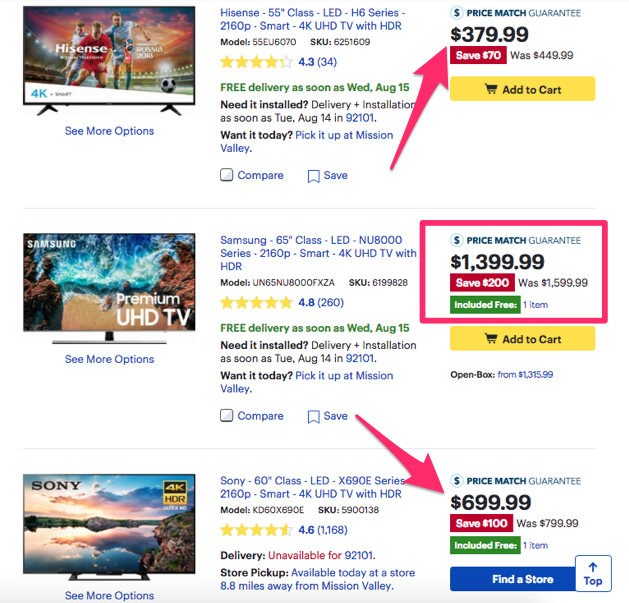Image resolution: width=629 pixels, height=603 pixels.
Task: Check the Compare box for Hisense TV
Action: pyautogui.click(x=227, y=175)
